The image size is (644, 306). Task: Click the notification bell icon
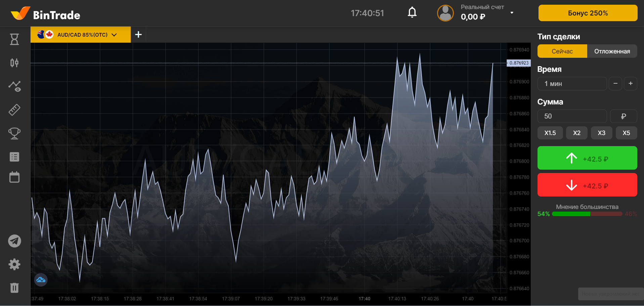pyautogui.click(x=412, y=13)
